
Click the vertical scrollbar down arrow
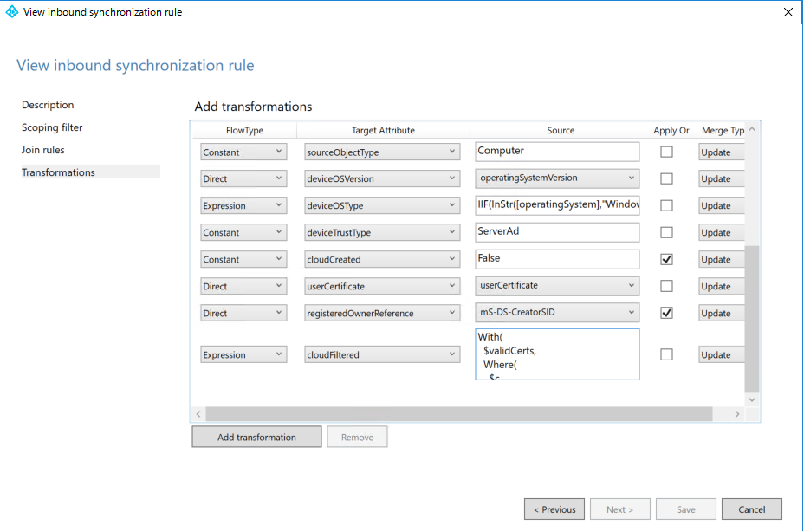(x=752, y=399)
